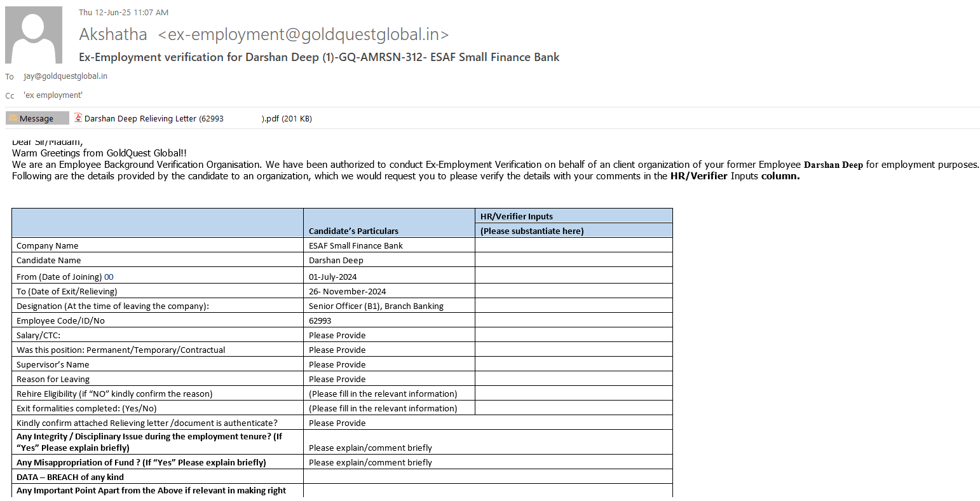This screenshot has width=980, height=501.
Task: Click HR/Verifier input cell for Company Name
Action: pyautogui.click(x=574, y=245)
